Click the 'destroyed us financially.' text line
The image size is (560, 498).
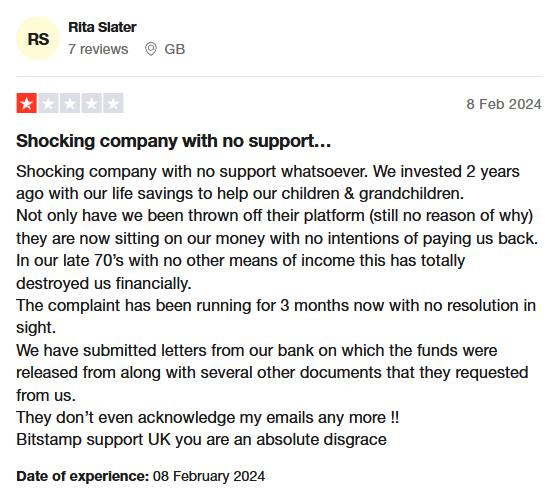pyautogui.click(x=104, y=283)
